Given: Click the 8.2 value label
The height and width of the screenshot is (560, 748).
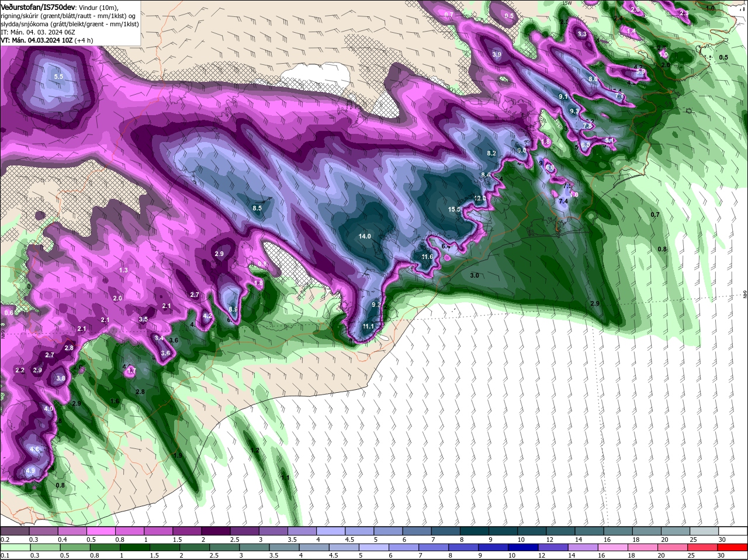Looking at the screenshot, I should click(491, 153).
